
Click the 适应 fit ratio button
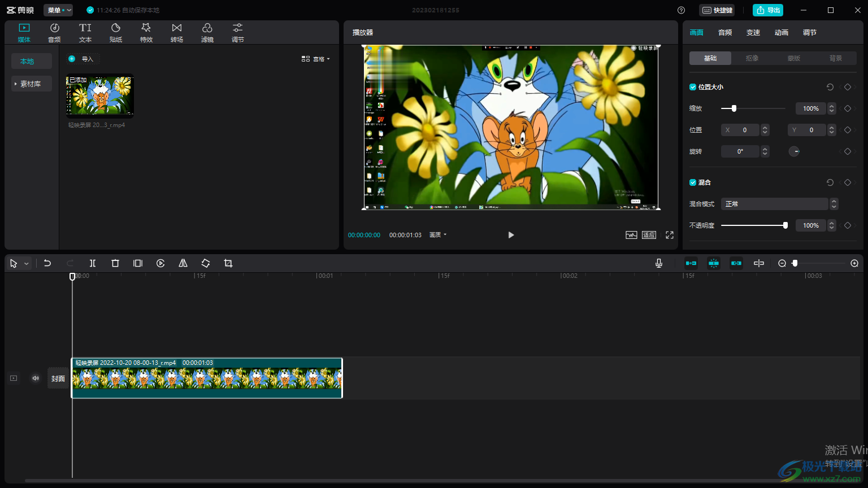[649, 235]
